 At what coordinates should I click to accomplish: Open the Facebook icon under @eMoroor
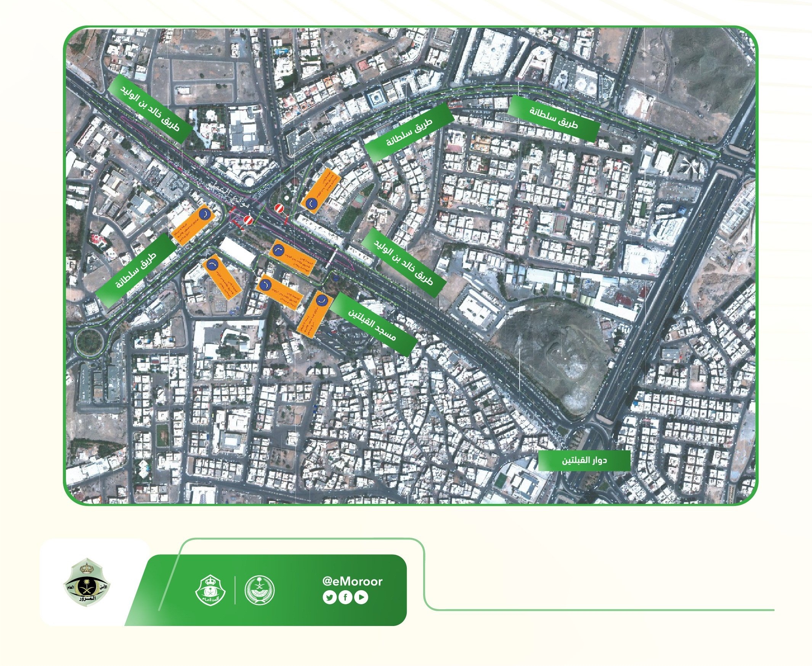click(345, 597)
